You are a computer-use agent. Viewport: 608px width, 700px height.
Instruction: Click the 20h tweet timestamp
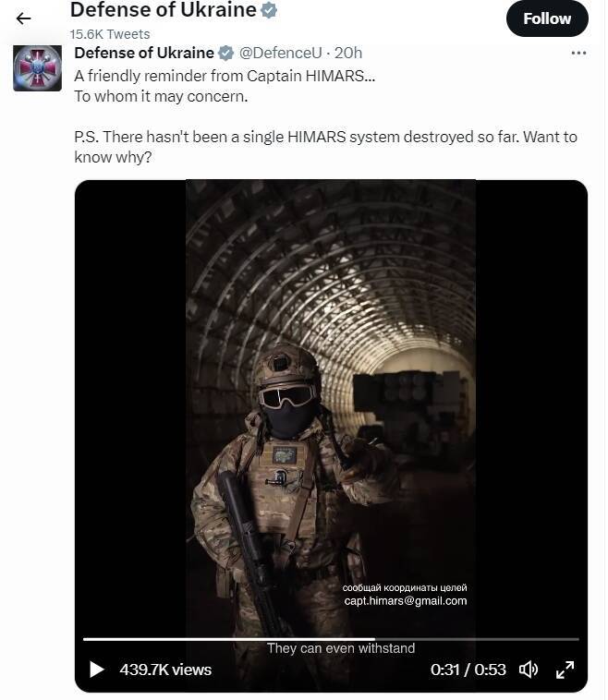348,53
